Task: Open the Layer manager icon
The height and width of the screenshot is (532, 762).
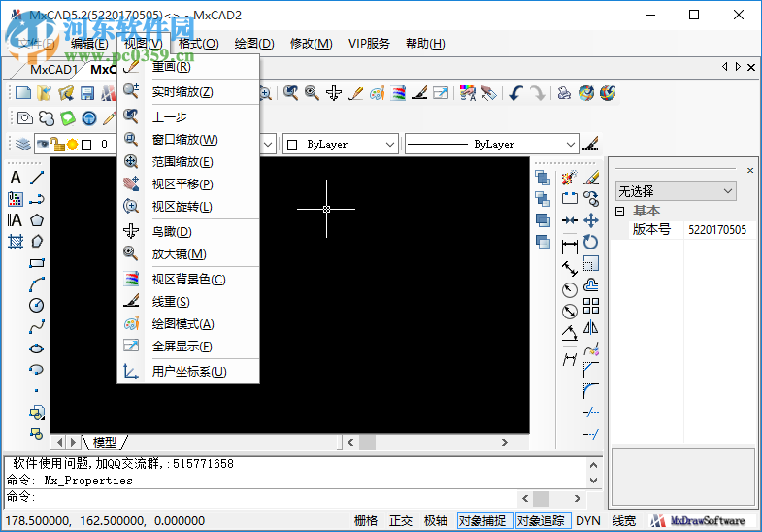Action: tap(23, 144)
